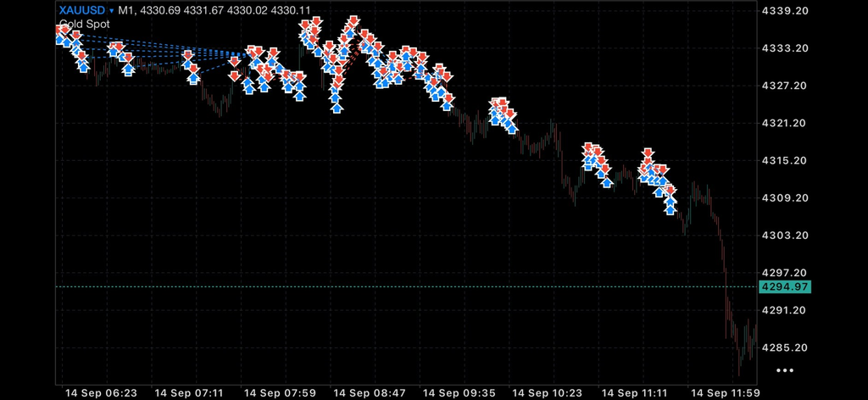
Task: Expand the dropdown arrow beside XAUUSD
Action: pyautogui.click(x=112, y=10)
